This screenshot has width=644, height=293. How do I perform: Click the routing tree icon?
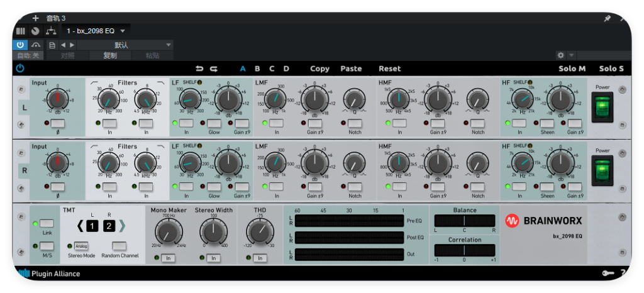51,31
